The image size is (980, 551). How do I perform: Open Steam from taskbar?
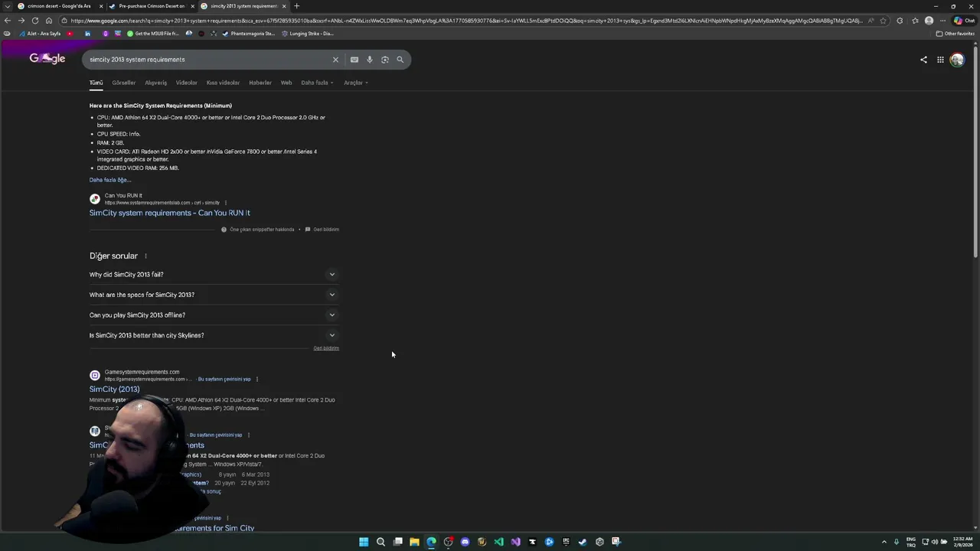click(583, 542)
